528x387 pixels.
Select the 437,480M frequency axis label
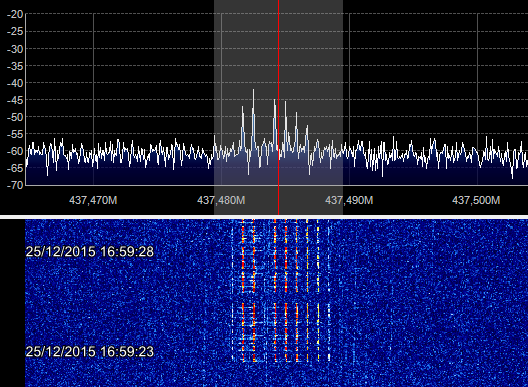pyautogui.click(x=221, y=200)
